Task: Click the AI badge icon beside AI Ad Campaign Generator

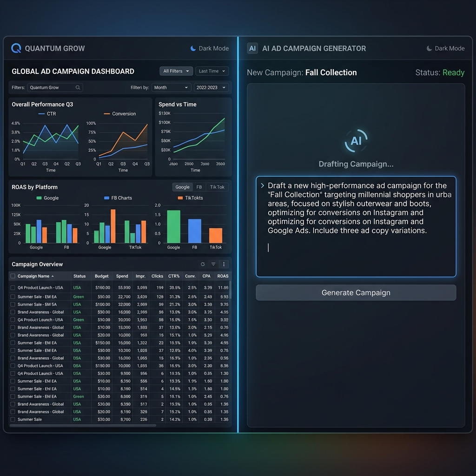Action: point(252,48)
